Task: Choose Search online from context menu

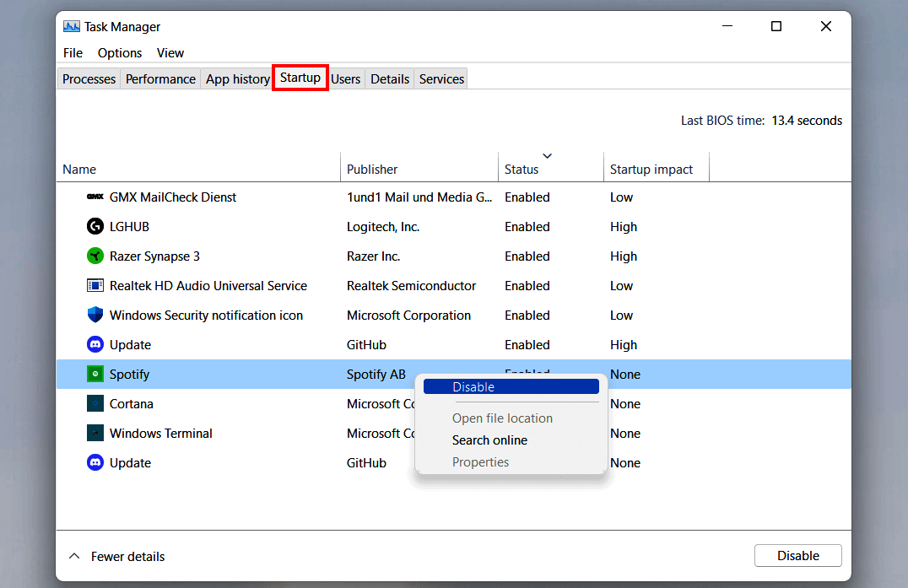Action: click(x=489, y=440)
